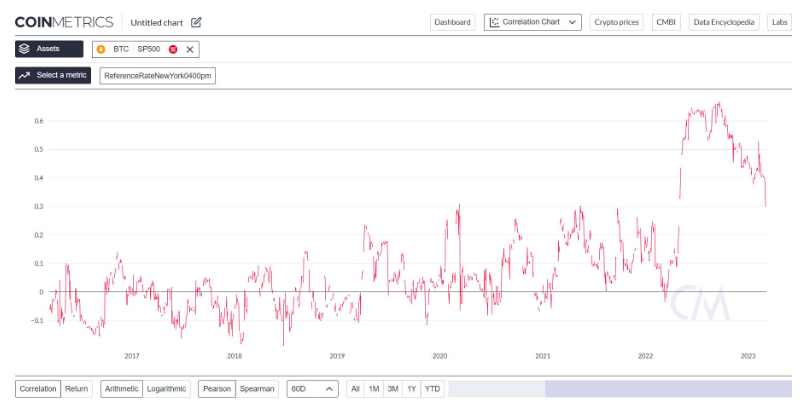This screenshot has height=406, width=804.
Task: Click the layers icon on Assets button
Action: pos(24,49)
